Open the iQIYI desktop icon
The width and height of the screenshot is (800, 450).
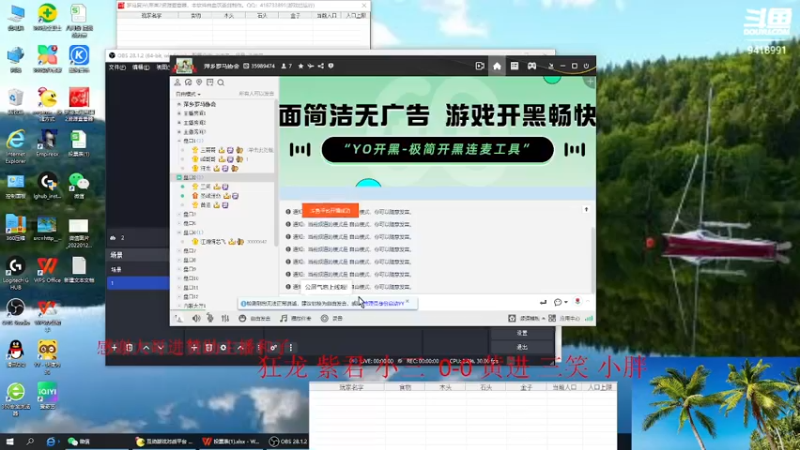(x=47, y=396)
